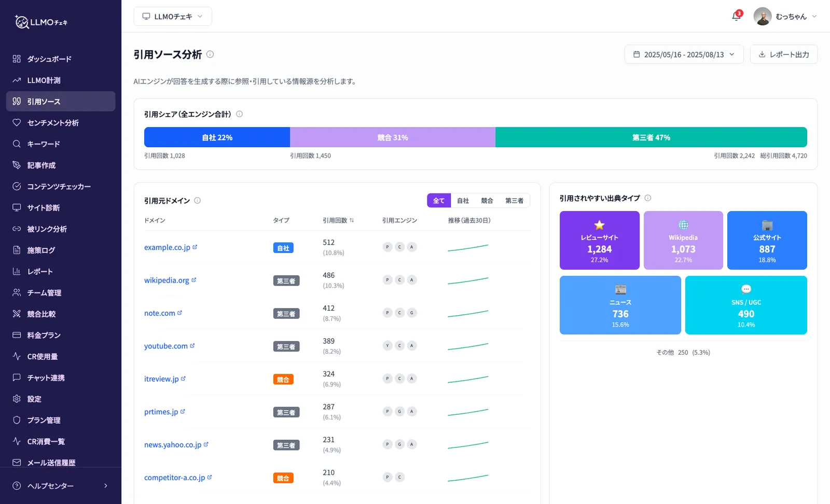Open the competitor-a.co.jp domain link
The width and height of the screenshot is (830, 504).
(175, 478)
